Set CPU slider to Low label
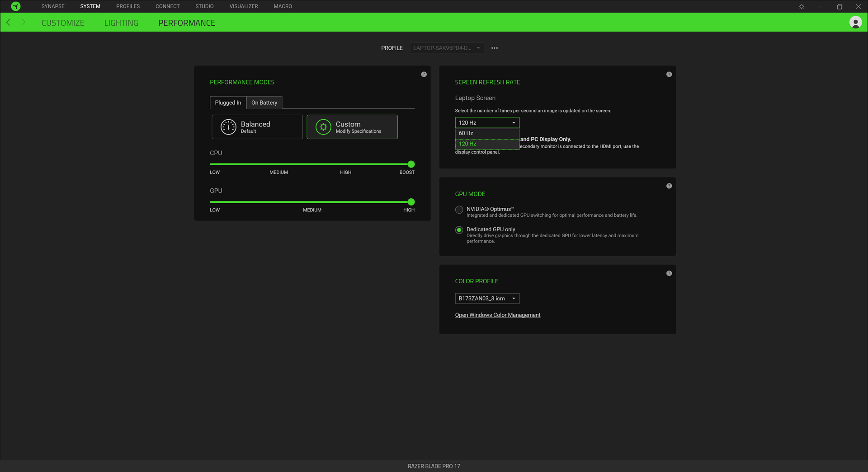 coord(215,173)
